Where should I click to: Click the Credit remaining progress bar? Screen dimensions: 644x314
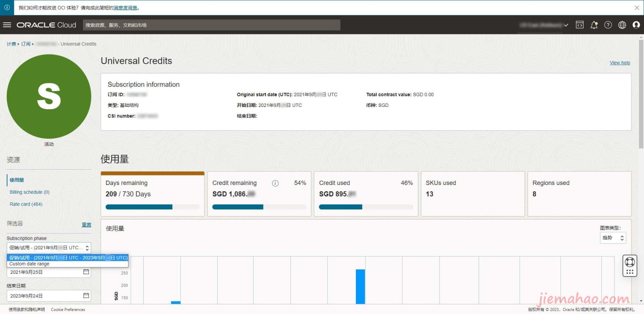point(259,207)
